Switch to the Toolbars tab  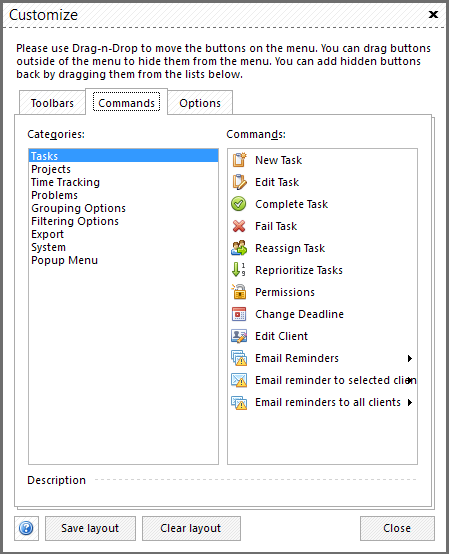(52, 103)
